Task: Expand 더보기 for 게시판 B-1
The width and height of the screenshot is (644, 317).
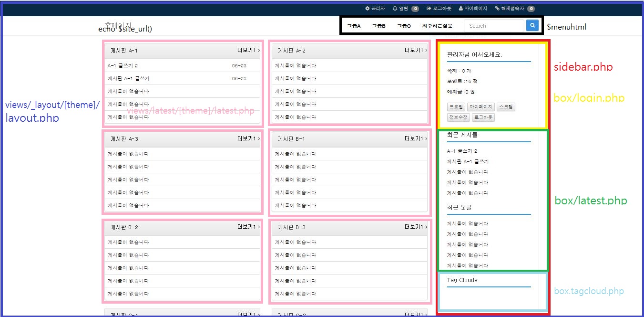Action: [x=416, y=138]
